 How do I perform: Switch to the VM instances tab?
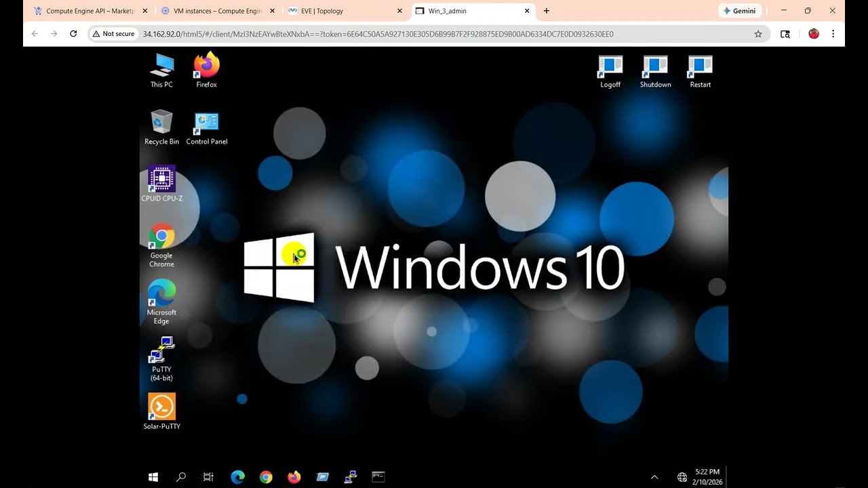[x=217, y=11]
